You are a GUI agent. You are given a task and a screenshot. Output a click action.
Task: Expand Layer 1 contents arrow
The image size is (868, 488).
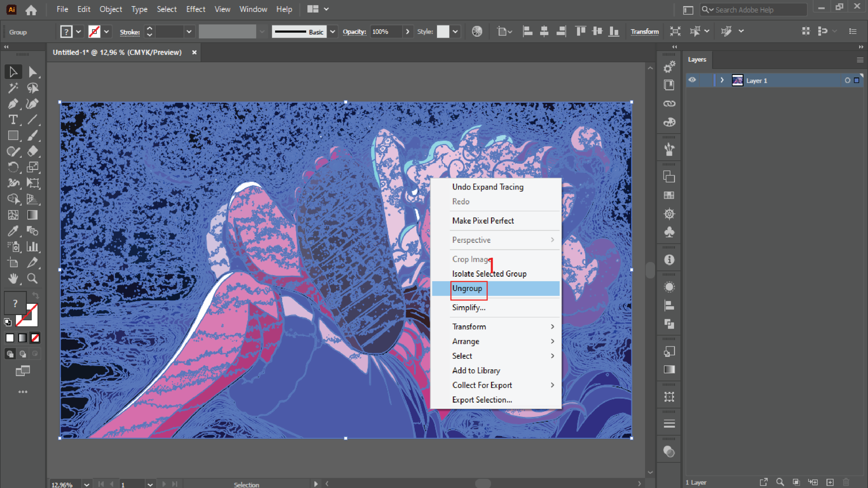[x=722, y=80]
